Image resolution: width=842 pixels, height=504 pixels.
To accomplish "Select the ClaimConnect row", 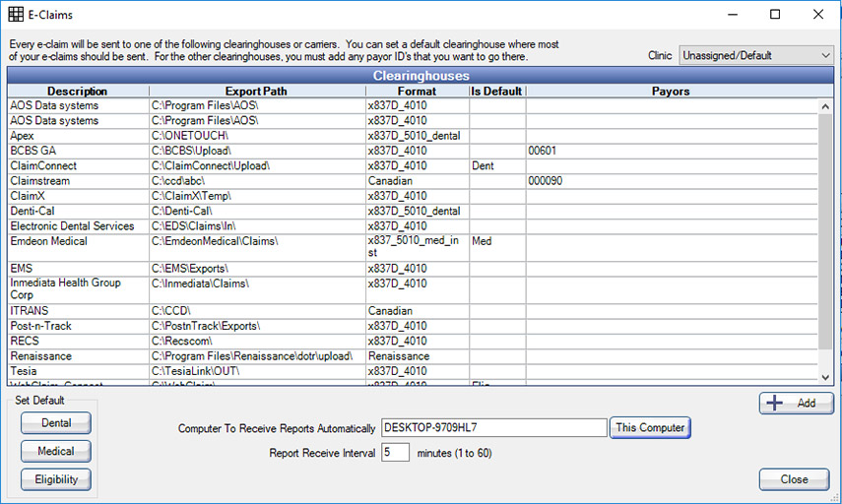I will click(413, 165).
